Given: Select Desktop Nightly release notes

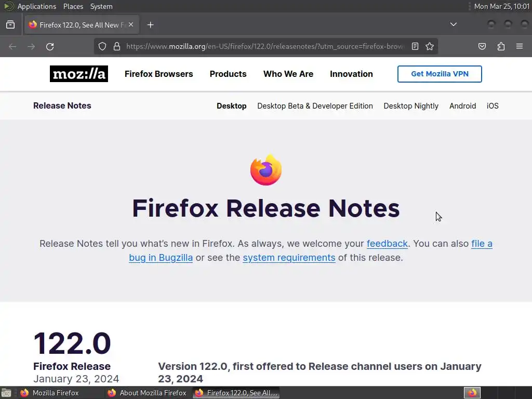Looking at the screenshot, I should (x=411, y=106).
